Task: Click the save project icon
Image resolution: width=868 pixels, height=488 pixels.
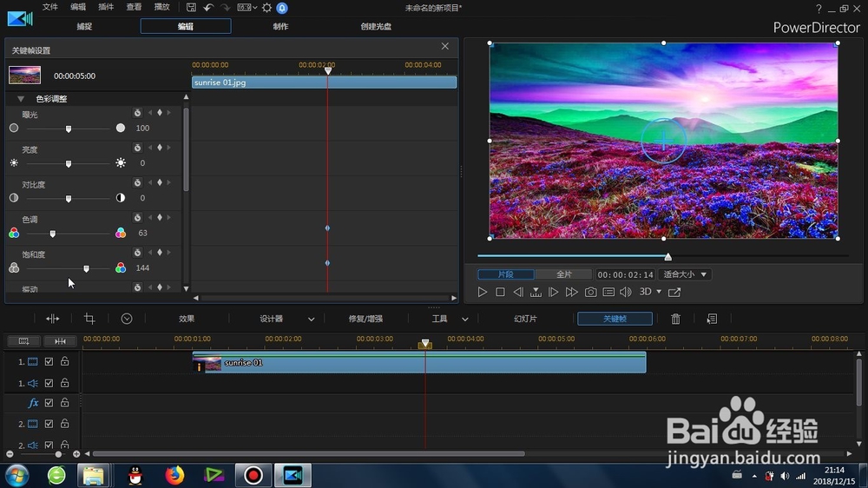Action: (x=191, y=8)
